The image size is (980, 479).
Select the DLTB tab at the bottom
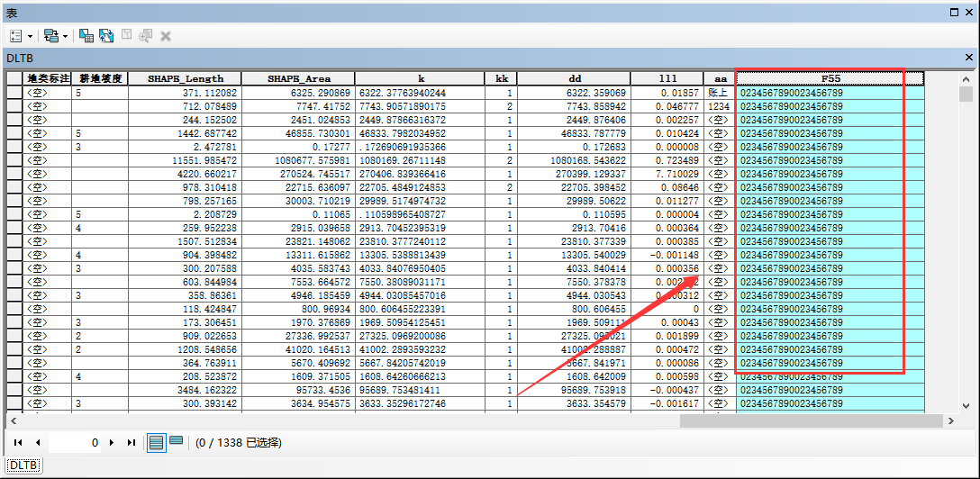pyautogui.click(x=23, y=465)
